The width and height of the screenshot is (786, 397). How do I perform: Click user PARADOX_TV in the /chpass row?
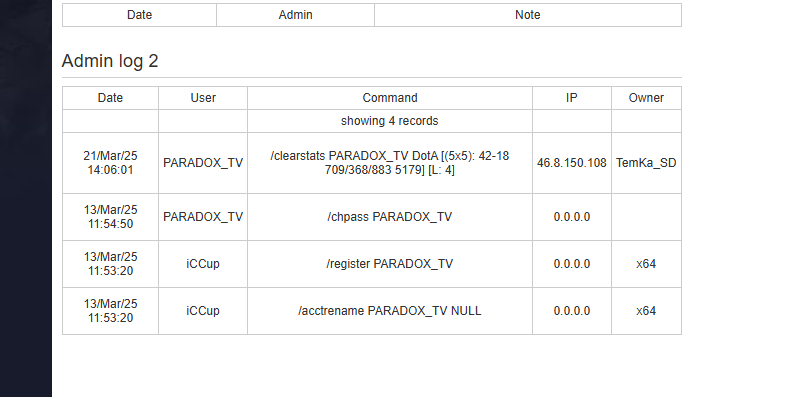(x=203, y=217)
